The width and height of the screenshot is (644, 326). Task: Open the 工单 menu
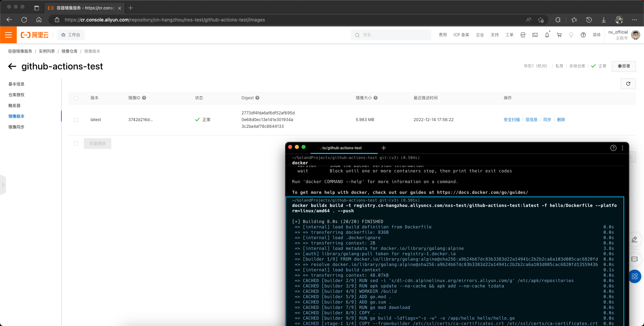[509, 35]
